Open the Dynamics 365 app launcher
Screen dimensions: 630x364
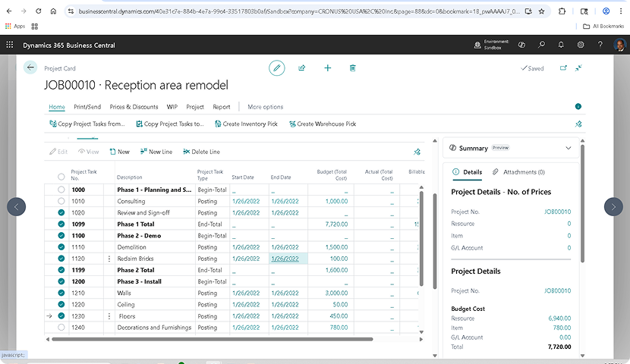[x=10, y=45]
